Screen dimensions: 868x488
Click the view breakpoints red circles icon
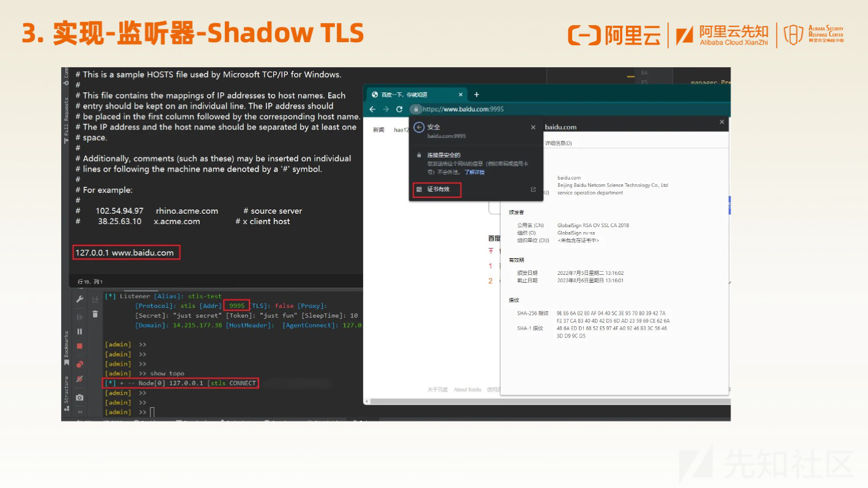(x=79, y=365)
